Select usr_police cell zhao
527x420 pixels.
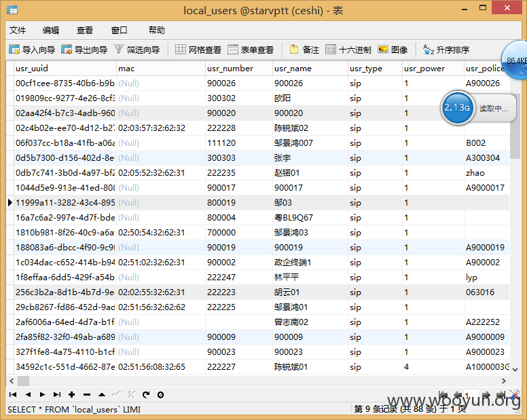(487, 172)
